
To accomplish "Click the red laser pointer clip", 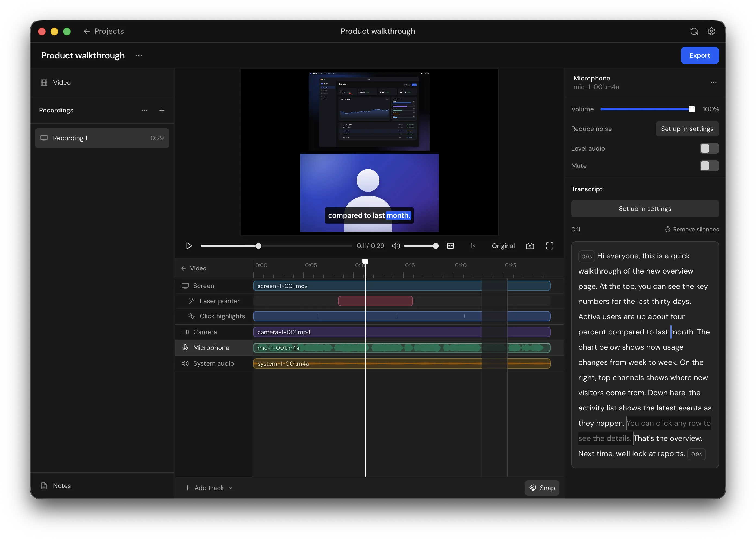I will pos(375,301).
